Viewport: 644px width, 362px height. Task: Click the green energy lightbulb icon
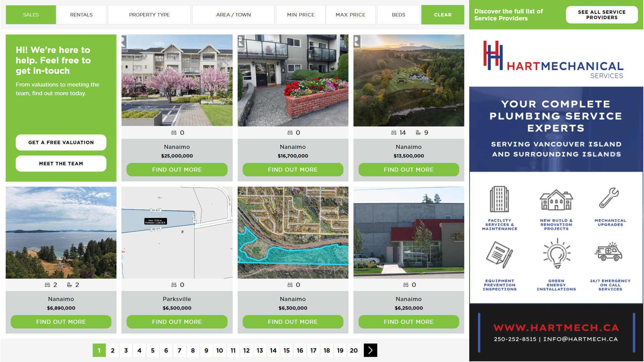pos(557,254)
